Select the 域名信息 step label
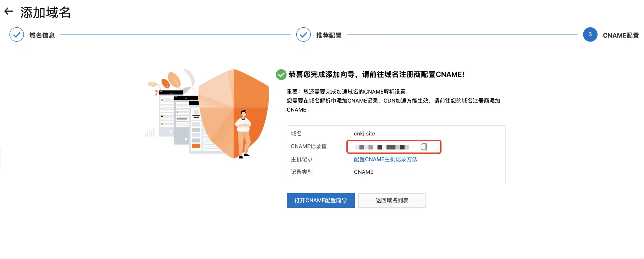Screen dimensions: 644x259 [x=42, y=35]
